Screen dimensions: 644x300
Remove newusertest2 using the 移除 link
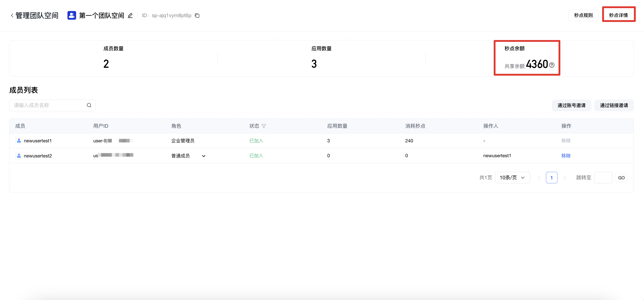[x=566, y=155]
